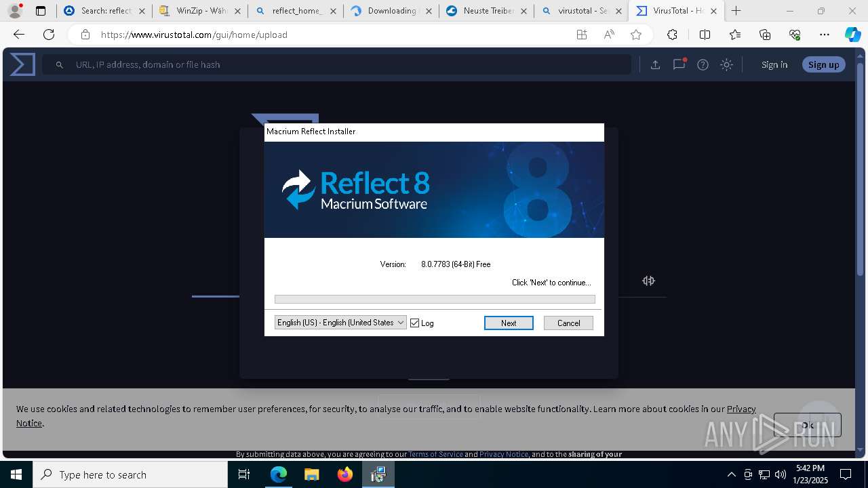Click the search magnifier icon in VirusTotal
This screenshot has width=868, height=488.
click(x=60, y=64)
